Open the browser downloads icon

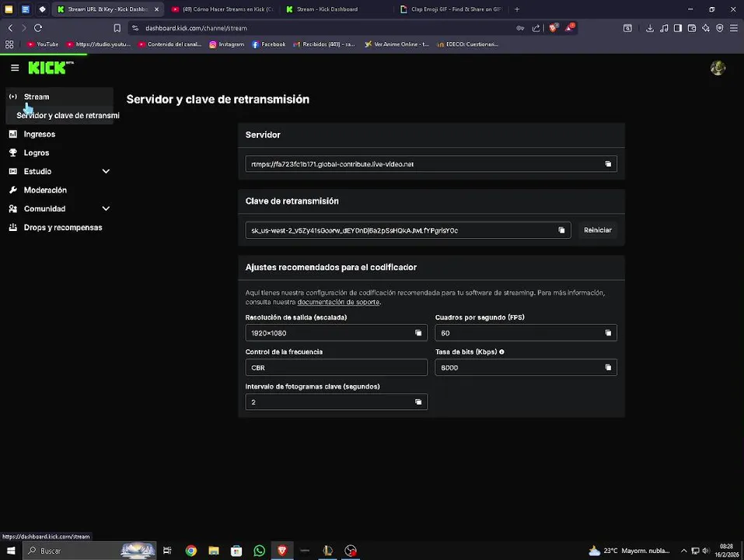[x=650, y=28]
